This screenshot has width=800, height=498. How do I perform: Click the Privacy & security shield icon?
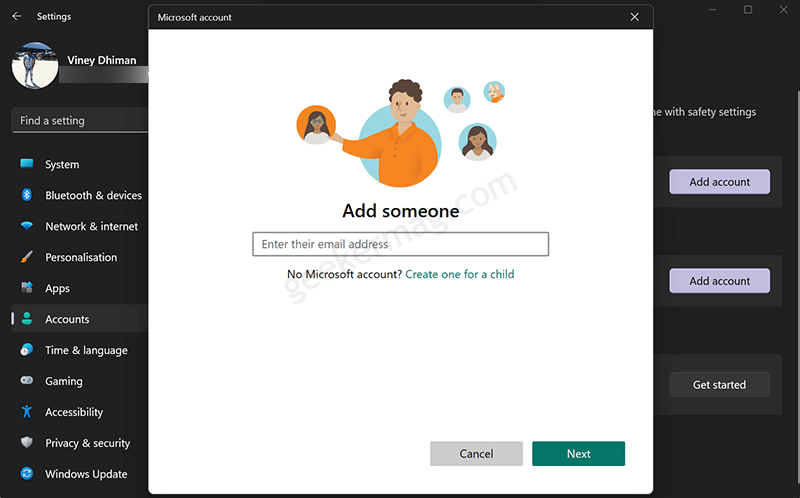27,442
